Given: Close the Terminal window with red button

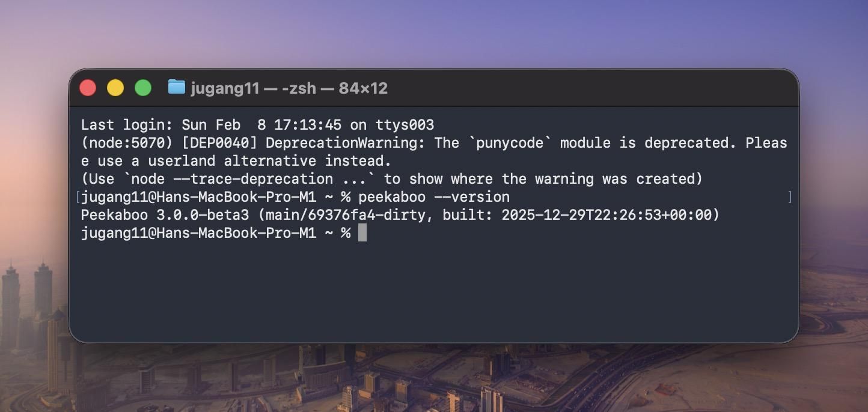Looking at the screenshot, I should [x=88, y=88].
